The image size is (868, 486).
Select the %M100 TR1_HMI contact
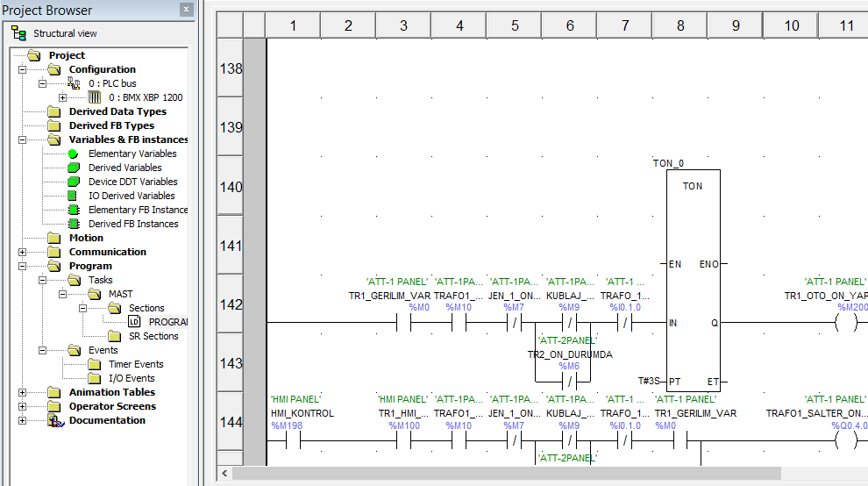tap(403, 441)
